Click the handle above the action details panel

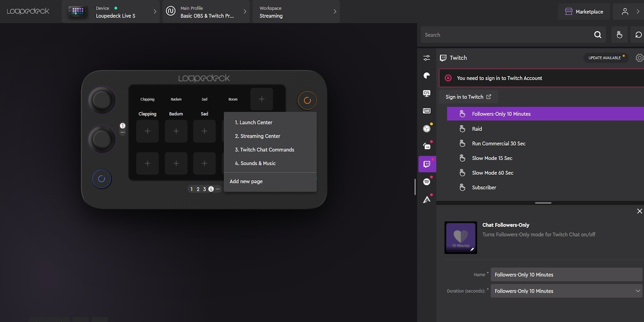pyautogui.click(x=543, y=203)
